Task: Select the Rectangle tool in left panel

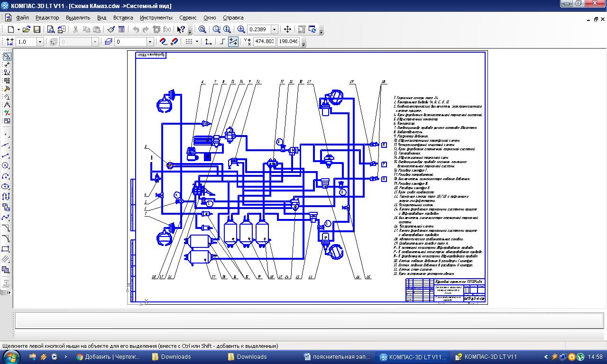Action: 6,249
